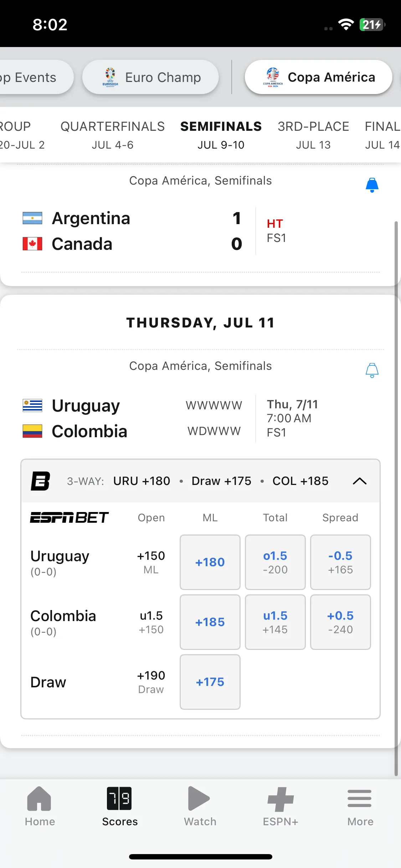The height and width of the screenshot is (868, 401).
Task: Collapse the 3-WAY odds panel chevron
Action: [x=360, y=481]
